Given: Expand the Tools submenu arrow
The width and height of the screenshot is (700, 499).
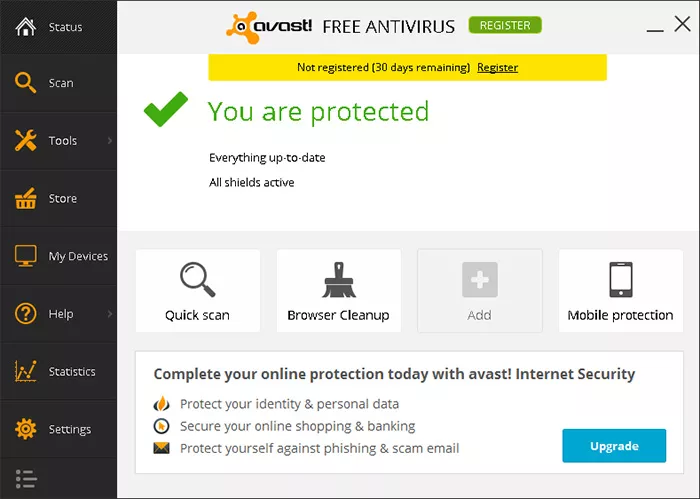Looking at the screenshot, I should tap(110, 141).
